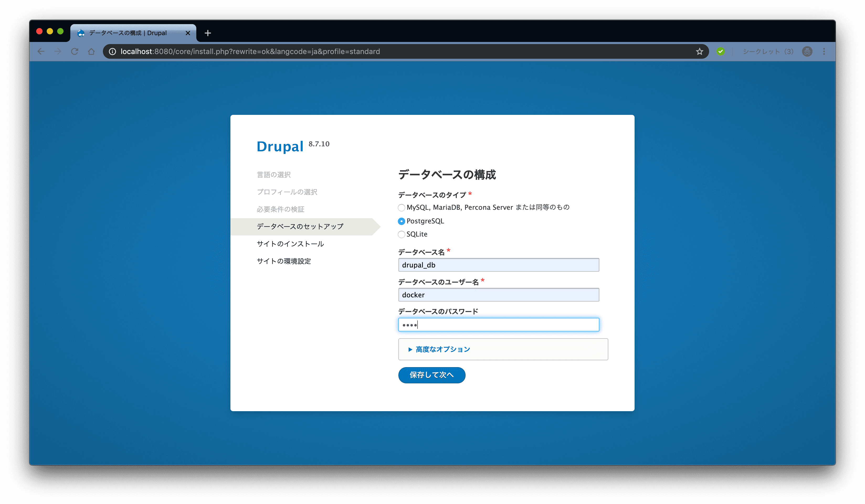Open a new tab with the plus button
Screen dimensions: 865x504
point(208,33)
